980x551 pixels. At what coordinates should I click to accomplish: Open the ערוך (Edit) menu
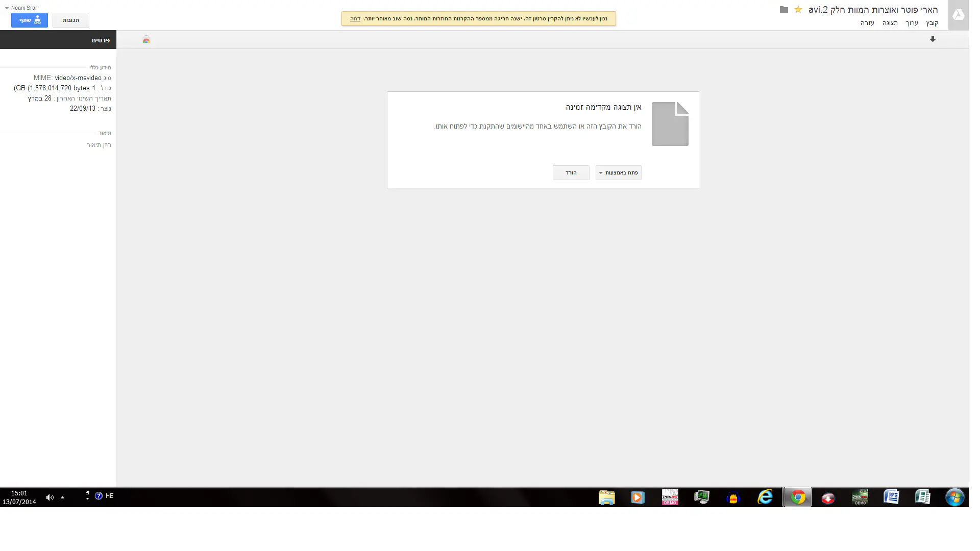tap(912, 23)
